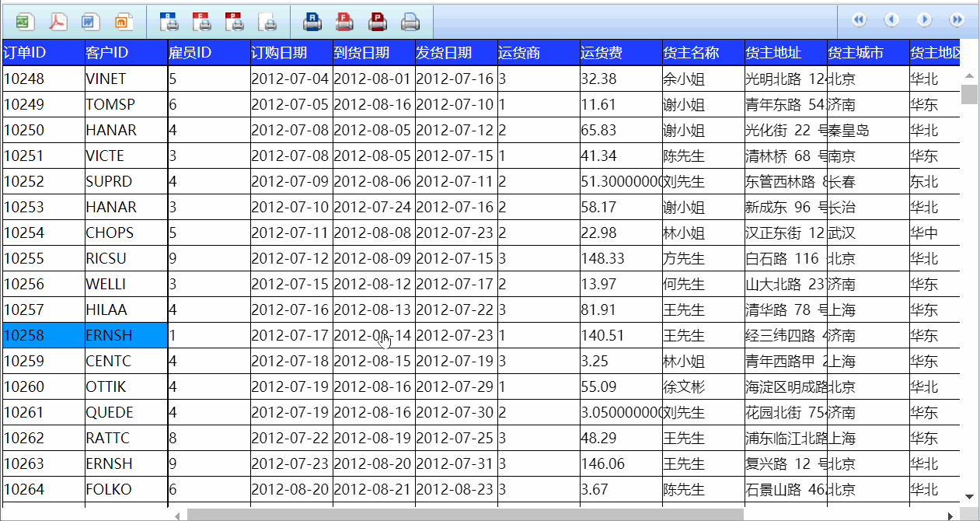Select the QUEDE customer cell

point(126,412)
